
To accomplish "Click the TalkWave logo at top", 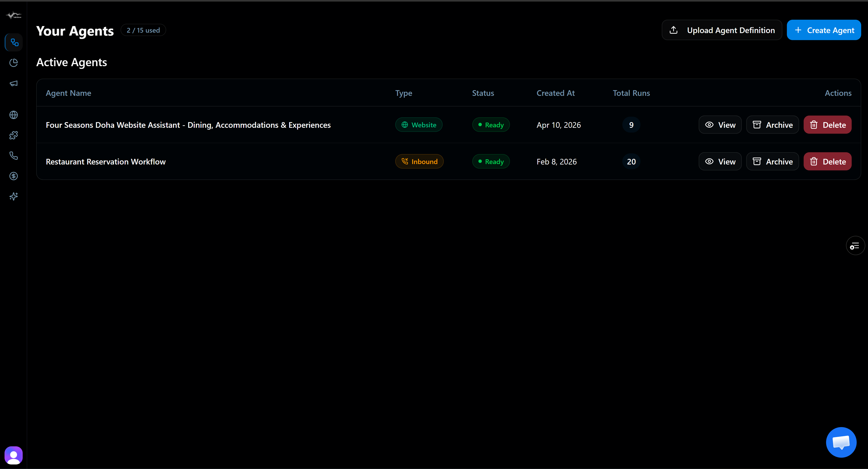I will [x=14, y=15].
